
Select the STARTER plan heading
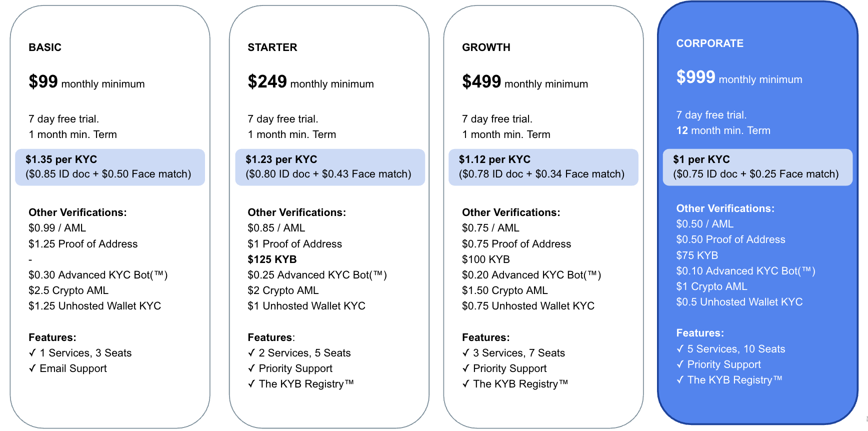(272, 47)
